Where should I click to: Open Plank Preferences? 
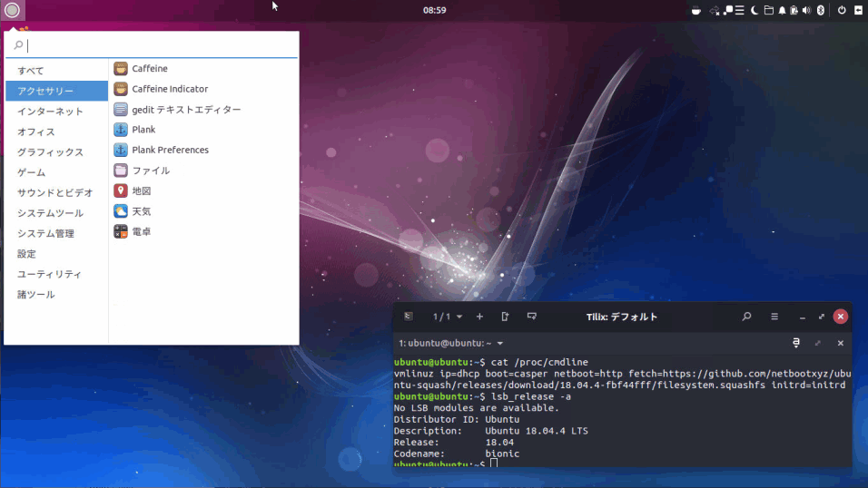[x=203, y=150]
